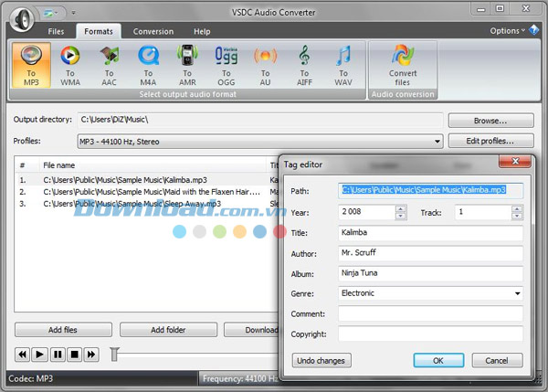Click Cancel in Tag editor

[497, 361]
